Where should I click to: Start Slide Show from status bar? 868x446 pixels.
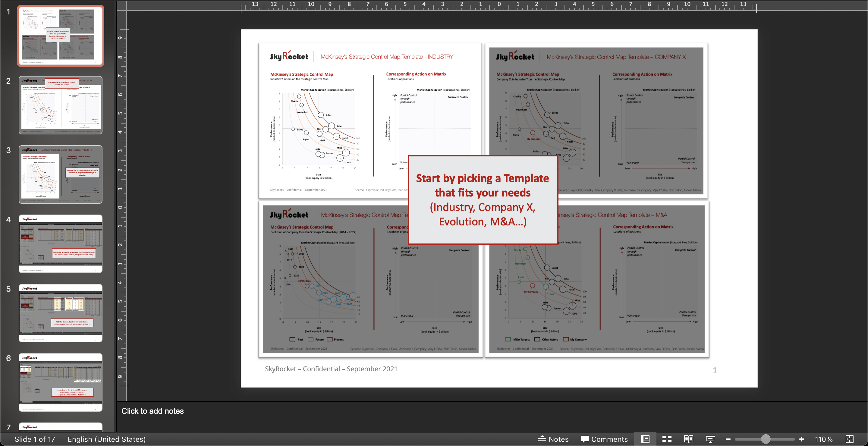pos(710,439)
